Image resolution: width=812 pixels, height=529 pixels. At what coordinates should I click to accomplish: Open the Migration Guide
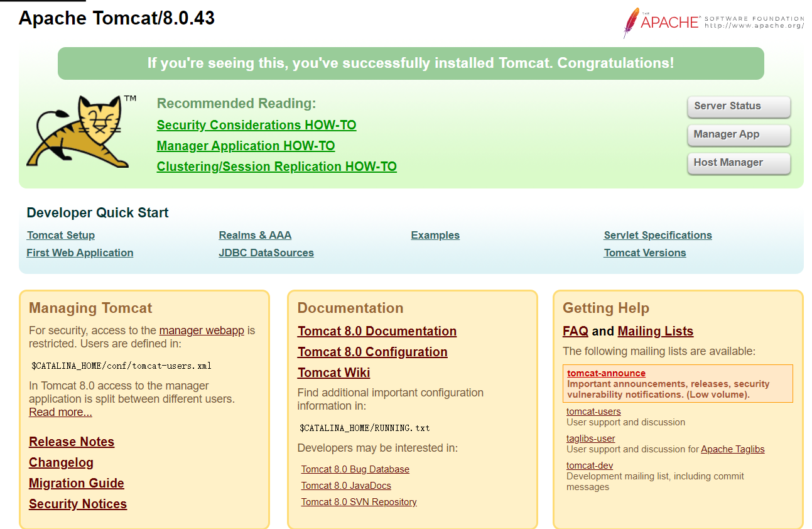click(77, 483)
